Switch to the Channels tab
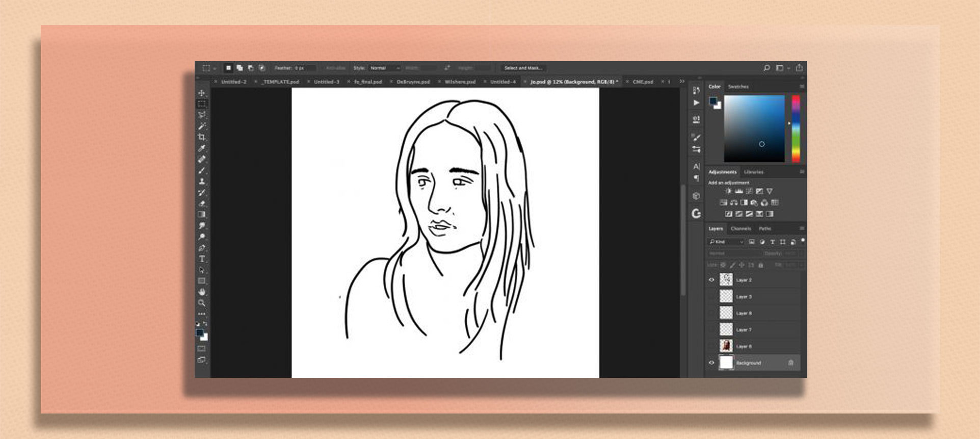This screenshot has width=980, height=439. click(x=740, y=228)
